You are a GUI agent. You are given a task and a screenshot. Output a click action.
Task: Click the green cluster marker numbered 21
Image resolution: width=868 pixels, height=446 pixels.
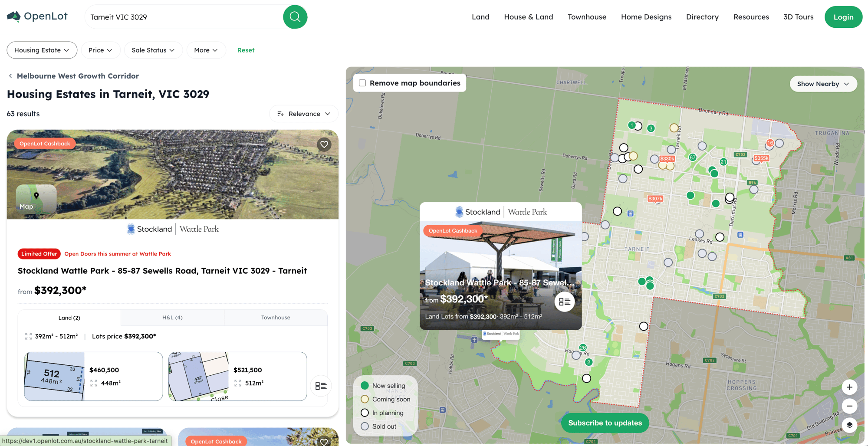click(723, 162)
